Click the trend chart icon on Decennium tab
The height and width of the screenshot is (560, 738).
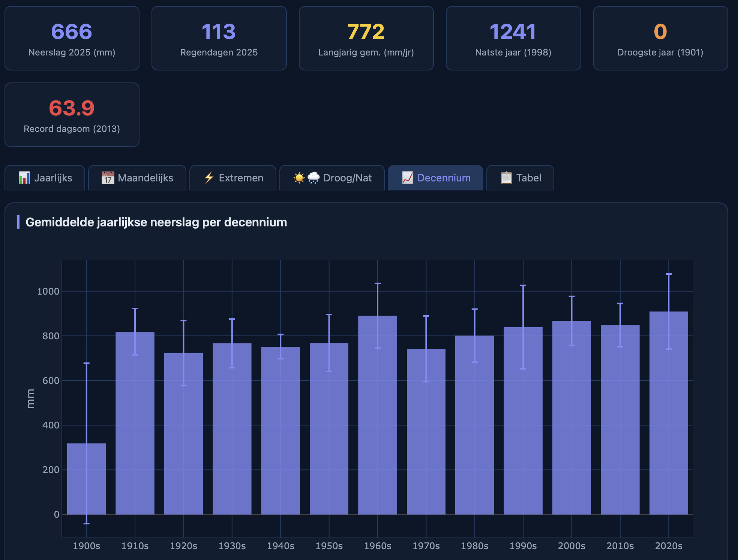pyautogui.click(x=407, y=178)
